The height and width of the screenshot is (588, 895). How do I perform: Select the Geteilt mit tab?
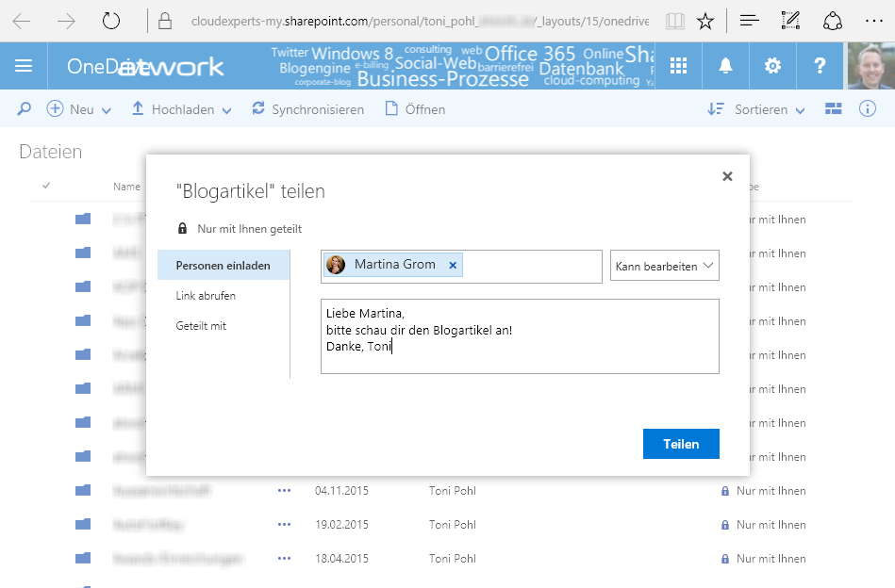[x=201, y=326]
